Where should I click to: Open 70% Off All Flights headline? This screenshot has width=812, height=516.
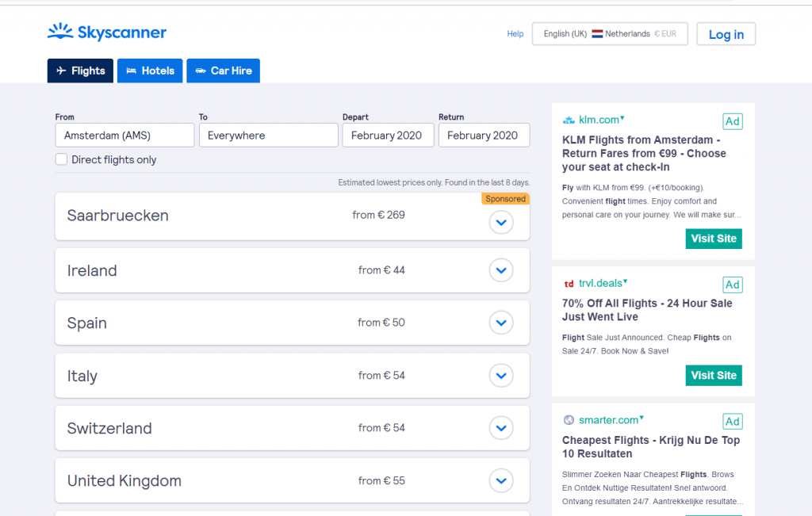pyautogui.click(x=647, y=310)
